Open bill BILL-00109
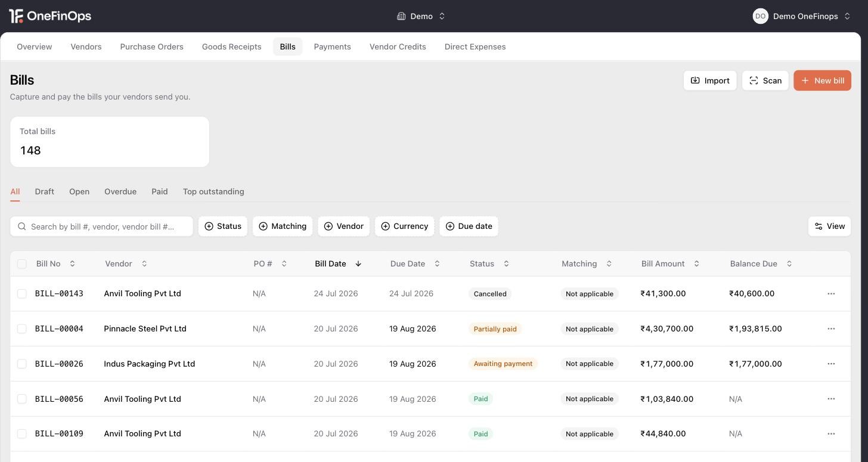868x462 pixels. pyautogui.click(x=59, y=434)
